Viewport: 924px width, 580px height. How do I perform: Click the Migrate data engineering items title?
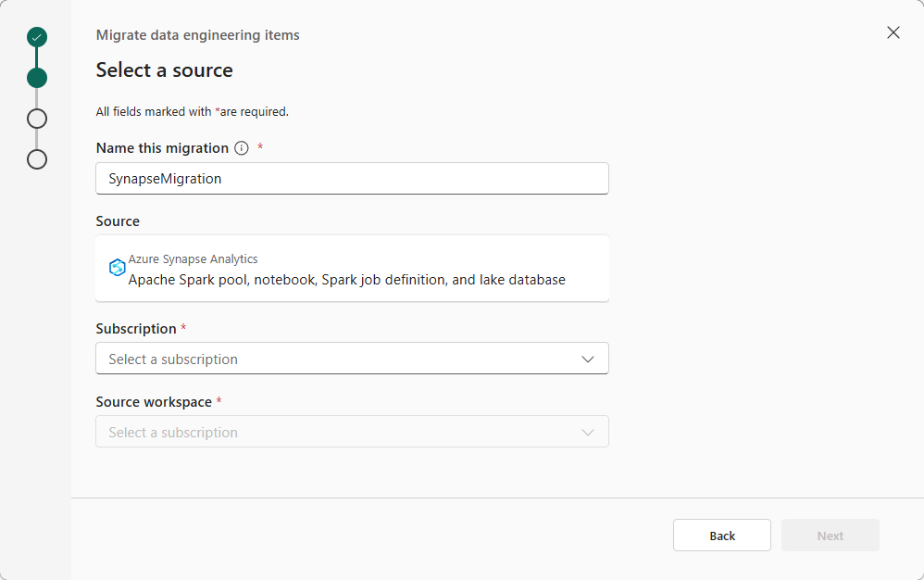pyautogui.click(x=197, y=35)
